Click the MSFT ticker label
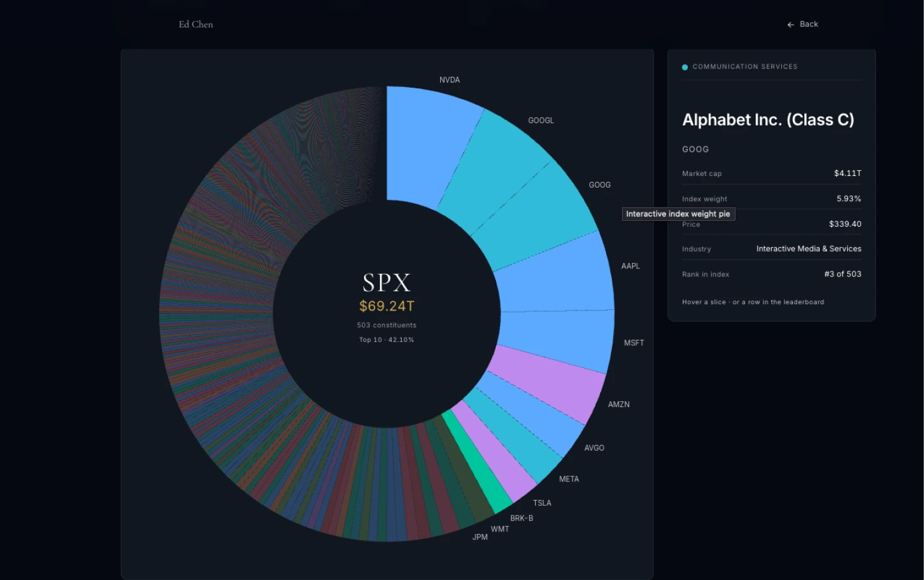The height and width of the screenshot is (580, 924). pyautogui.click(x=634, y=343)
